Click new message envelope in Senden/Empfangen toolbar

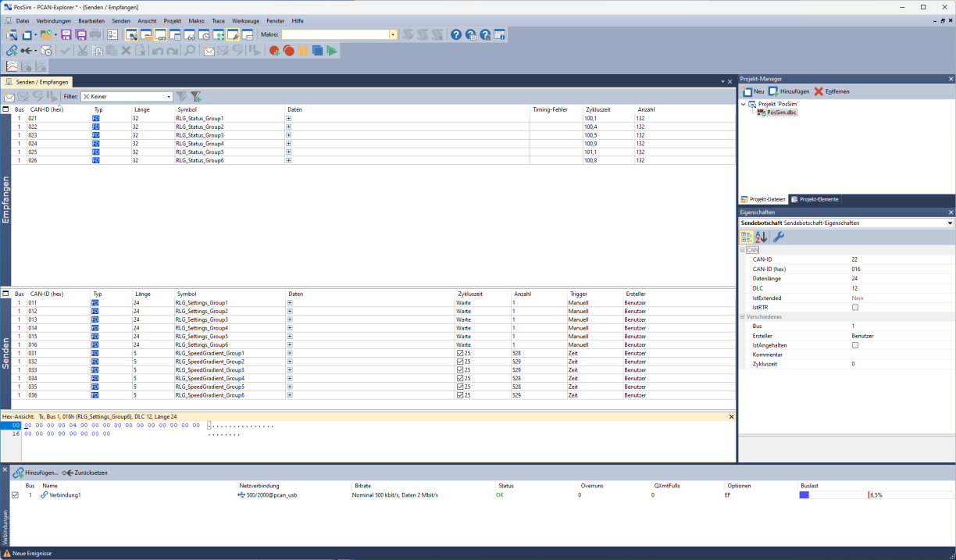pyautogui.click(x=9, y=97)
